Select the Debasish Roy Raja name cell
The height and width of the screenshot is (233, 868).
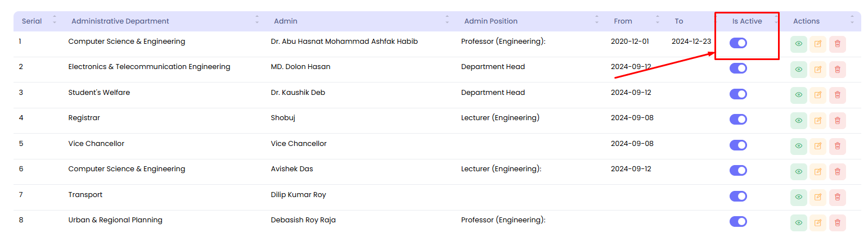303,220
